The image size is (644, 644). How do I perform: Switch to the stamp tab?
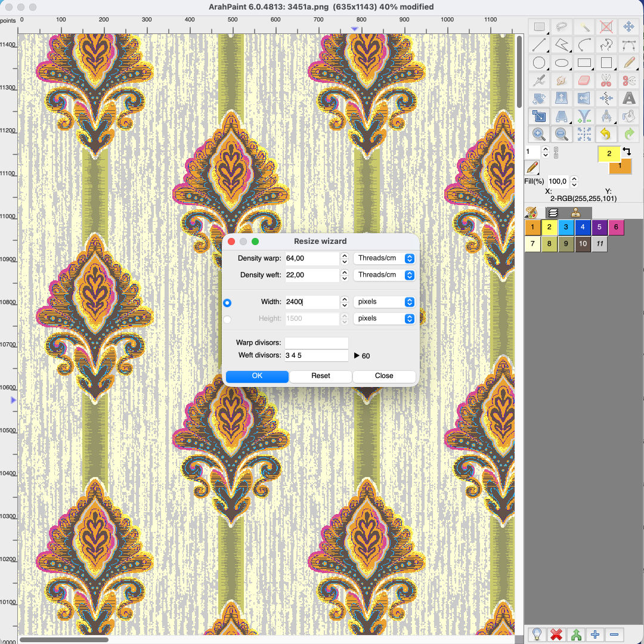coord(575,213)
